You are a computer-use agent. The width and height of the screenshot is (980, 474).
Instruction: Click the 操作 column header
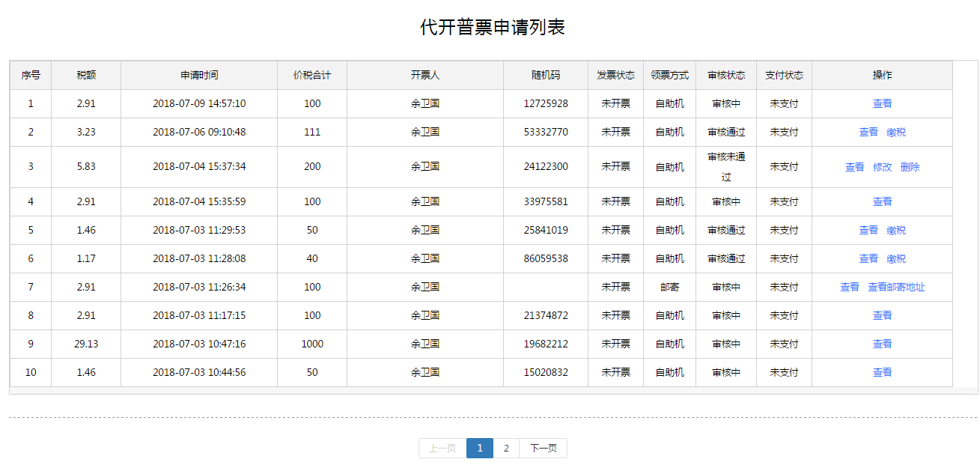point(882,75)
